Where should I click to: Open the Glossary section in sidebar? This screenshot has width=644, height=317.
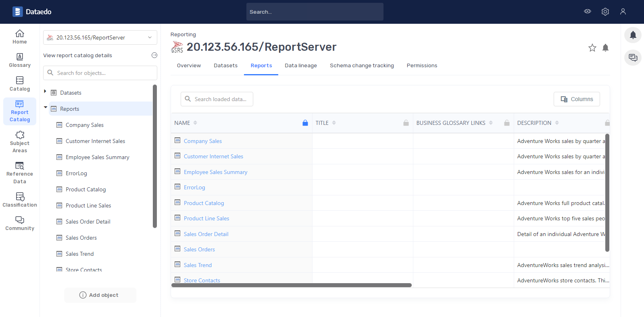[20, 60]
